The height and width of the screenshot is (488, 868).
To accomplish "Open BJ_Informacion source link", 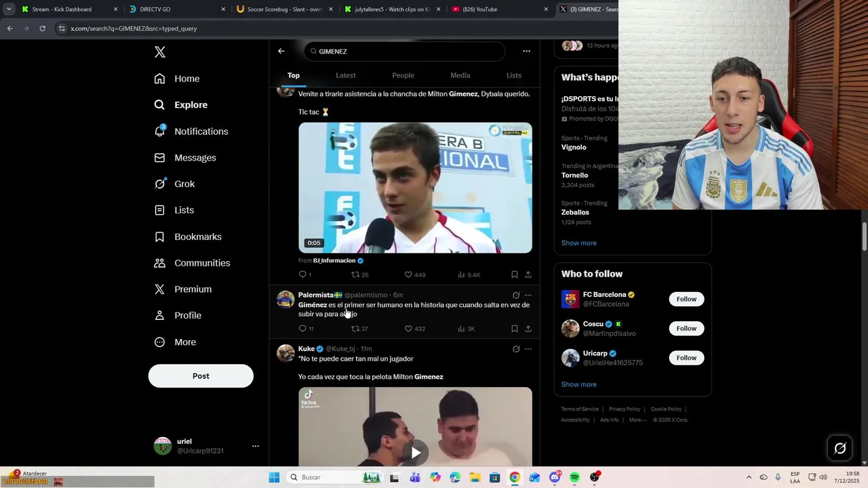I will (334, 261).
